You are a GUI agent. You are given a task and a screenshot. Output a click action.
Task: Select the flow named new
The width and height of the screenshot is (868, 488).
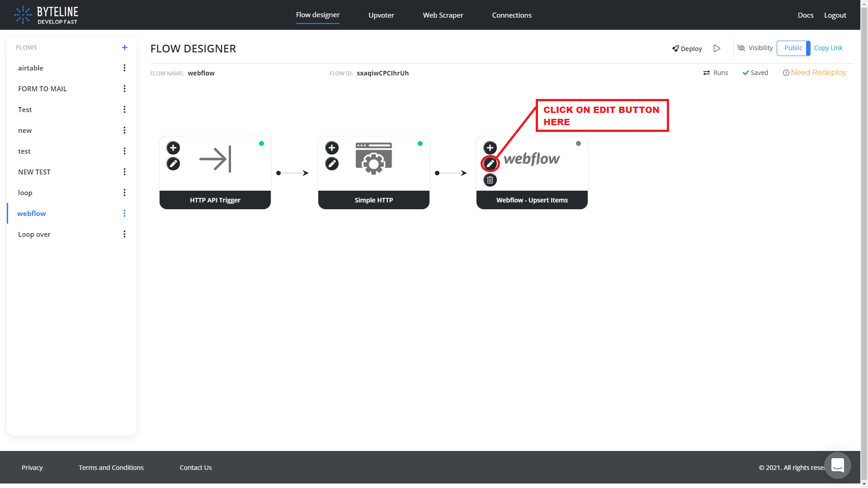[x=25, y=130]
